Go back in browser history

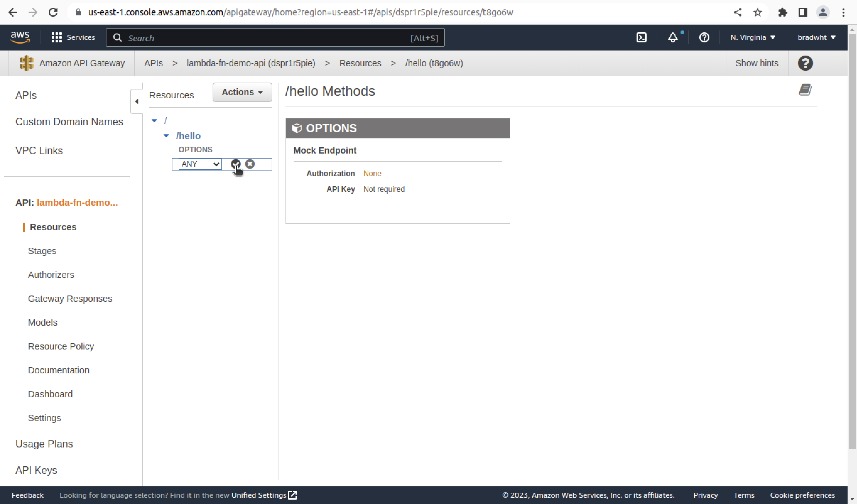coord(13,12)
